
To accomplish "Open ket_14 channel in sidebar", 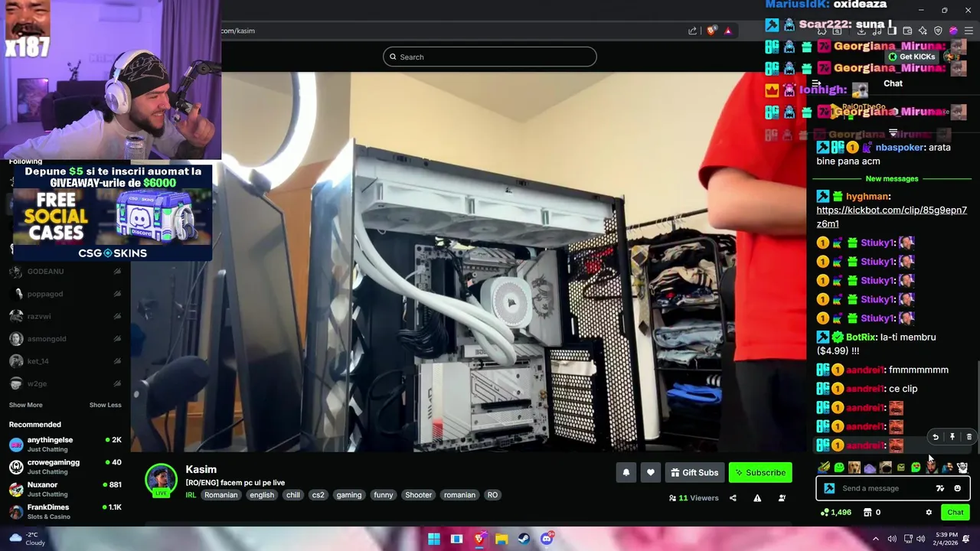I will (65, 361).
